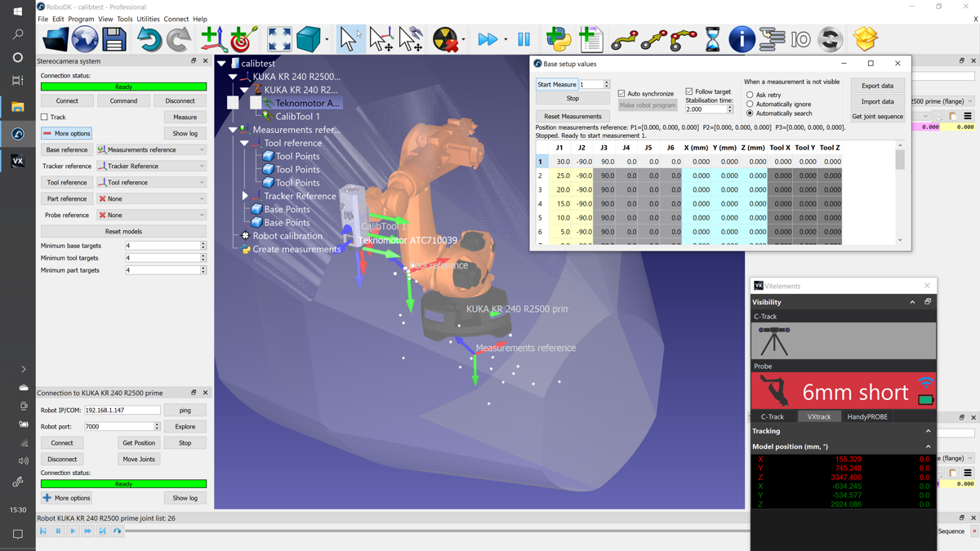Image resolution: width=980 pixels, height=551 pixels.
Task: Click the Save station floppy disk icon
Action: point(114,39)
